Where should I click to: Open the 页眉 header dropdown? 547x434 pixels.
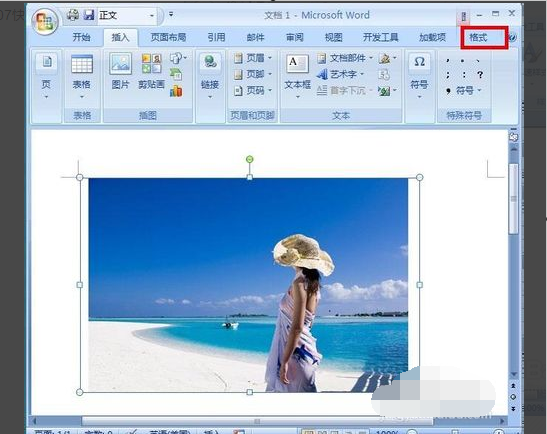pos(253,58)
